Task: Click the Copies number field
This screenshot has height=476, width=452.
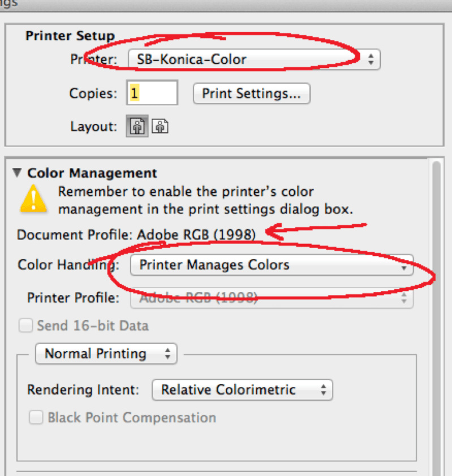Action: pyautogui.click(x=152, y=93)
